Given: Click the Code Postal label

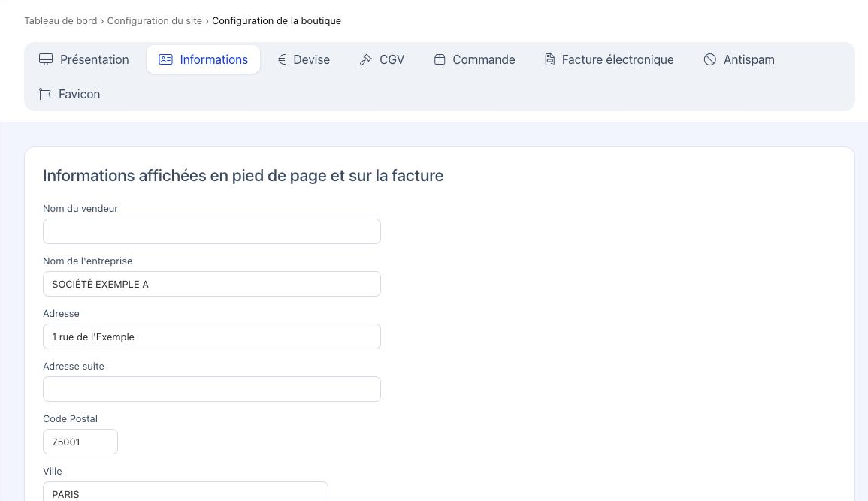Looking at the screenshot, I should pyautogui.click(x=71, y=418).
